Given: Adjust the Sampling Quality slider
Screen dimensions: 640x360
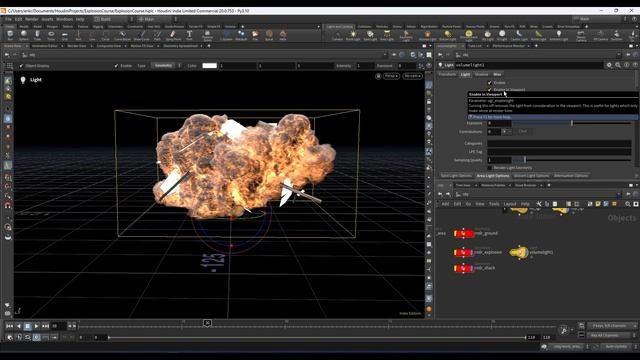Looking at the screenshot, I should (x=572, y=160).
